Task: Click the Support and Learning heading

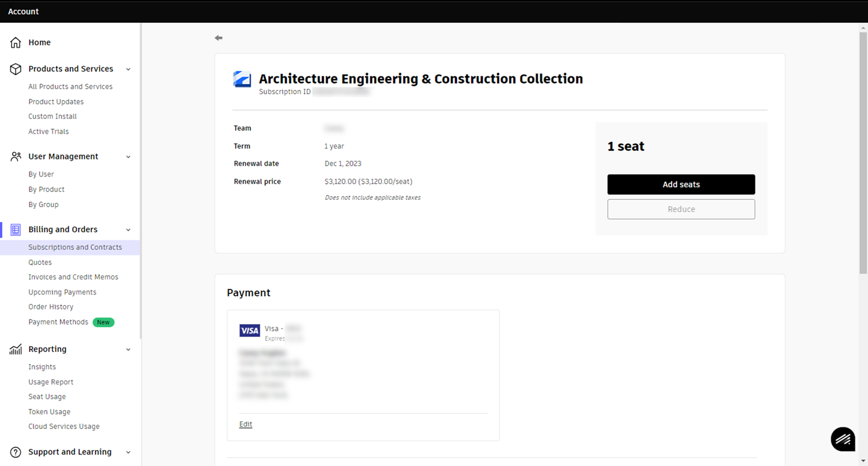Action: coord(70,452)
